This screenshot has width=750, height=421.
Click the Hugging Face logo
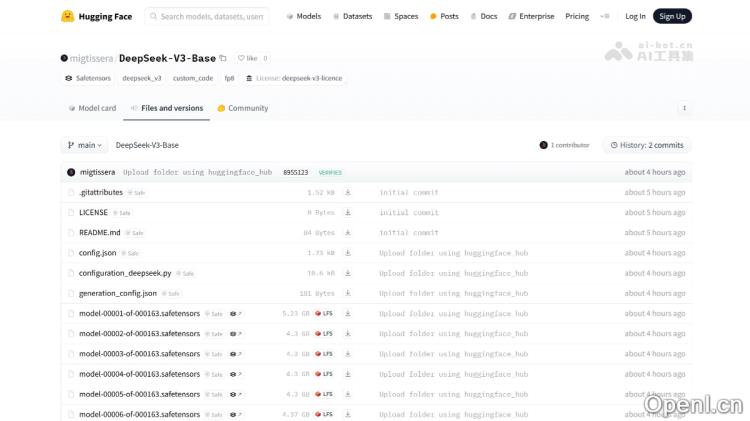coord(97,16)
